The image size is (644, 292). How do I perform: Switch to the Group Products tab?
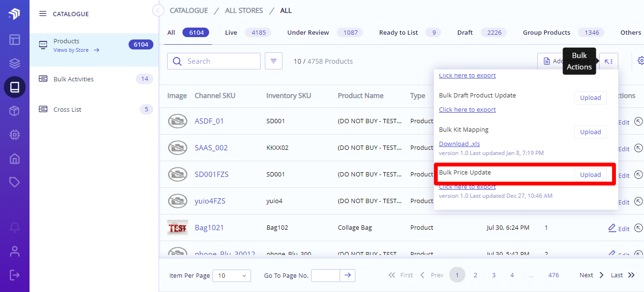coord(563,32)
